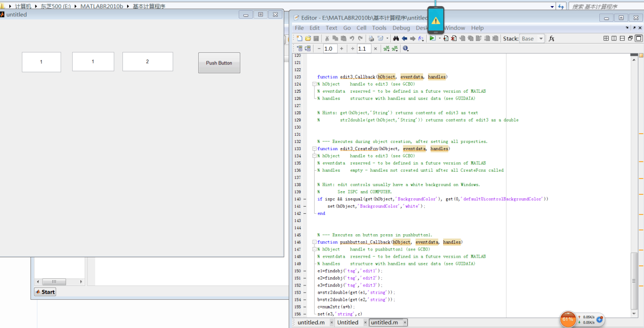This screenshot has width=644, height=328.
Task: Click the Print icon in editor toolbar
Action: pyautogui.click(x=371, y=38)
